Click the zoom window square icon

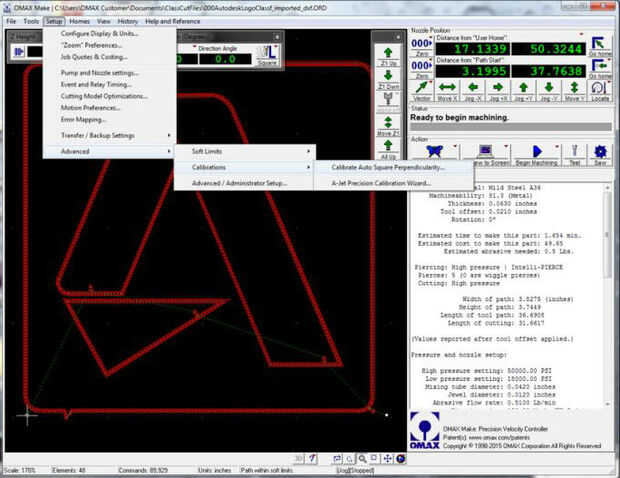pos(374,458)
